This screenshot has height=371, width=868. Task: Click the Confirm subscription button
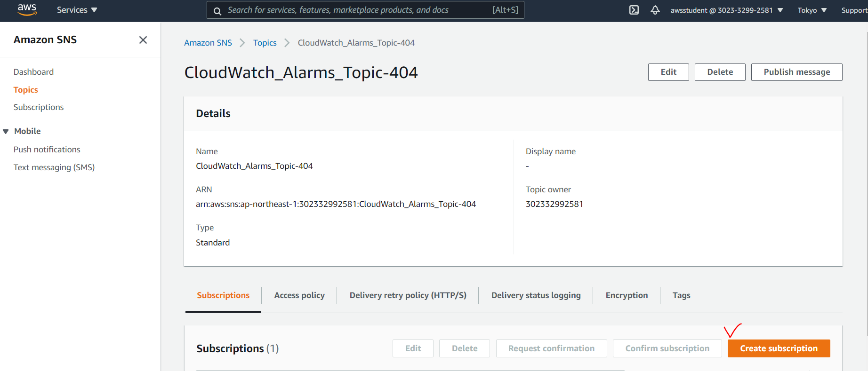coord(667,348)
